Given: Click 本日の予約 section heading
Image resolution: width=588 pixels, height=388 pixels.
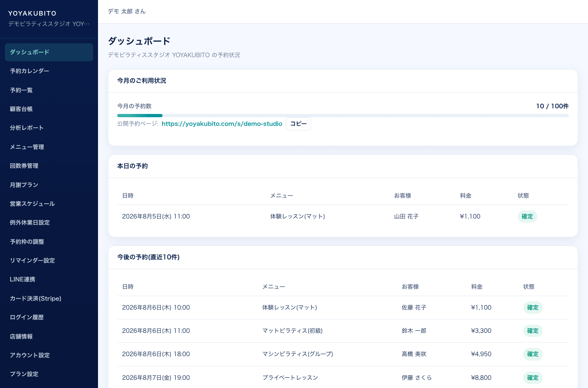Looking at the screenshot, I should click(132, 166).
